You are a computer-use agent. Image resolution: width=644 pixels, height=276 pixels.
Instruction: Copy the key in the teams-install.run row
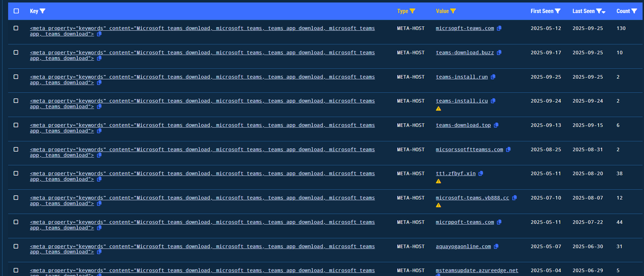coord(99,83)
